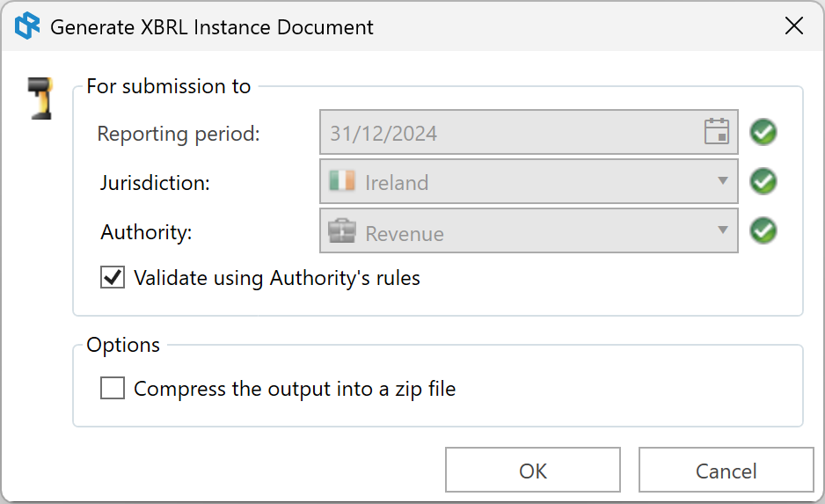Click the yellow drill icon

(40, 98)
